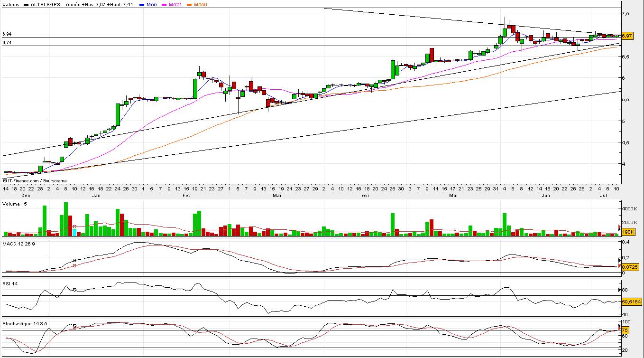
Task: Select the MA50 legend label
Action: point(200,4)
